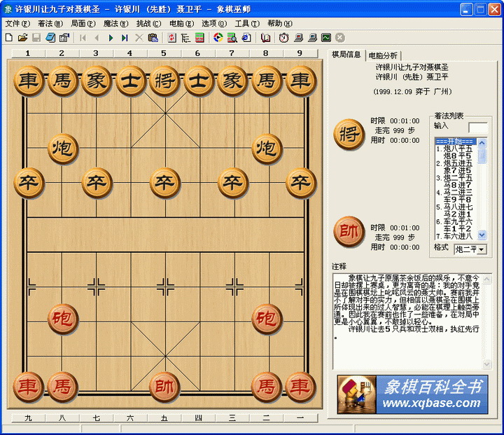
Task: Click the 象棋百科全书 xqbase.com banner
Action: [x=412, y=394]
